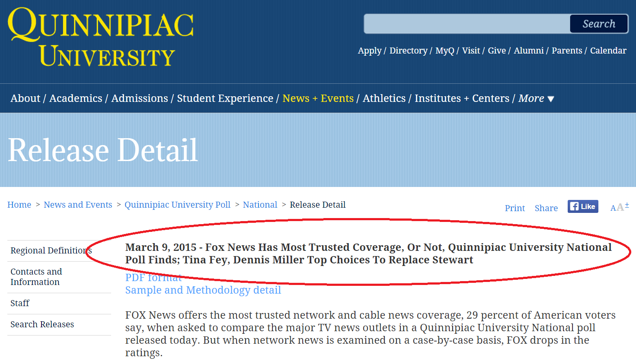The image size is (636, 364).
Task: Open Institutes + Centers menu item
Action: point(462,98)
